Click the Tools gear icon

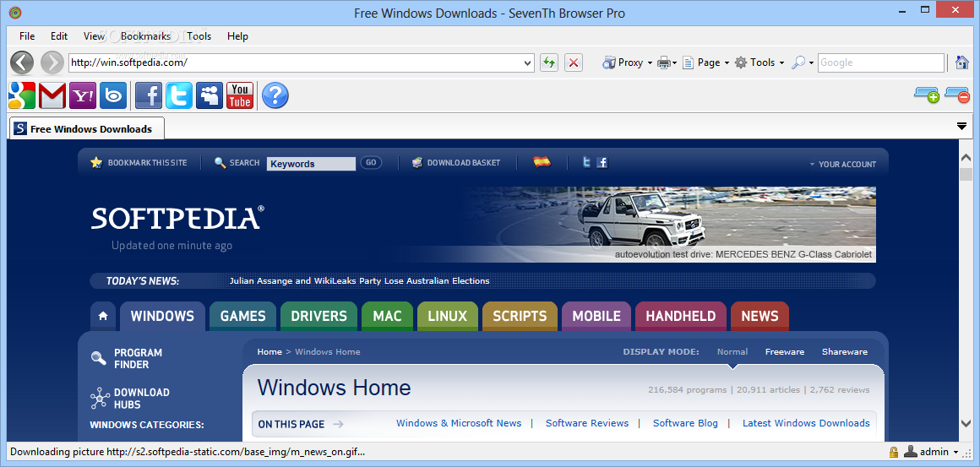coord(741,62)
